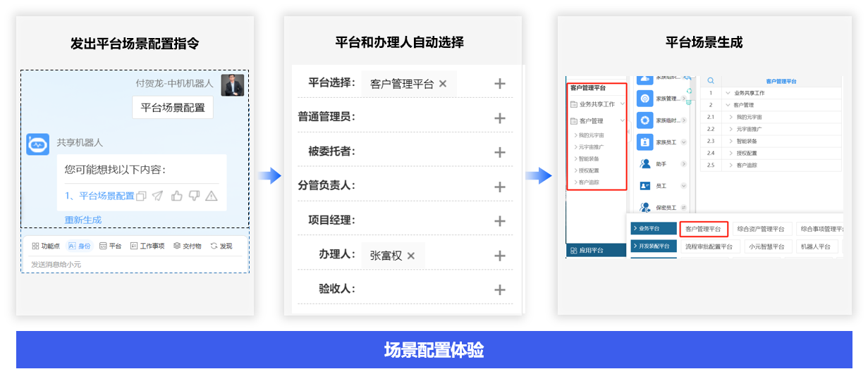Viewport: 868px width, 381px height.
Task: Remove 张富权 from the 办理人 field
Action: [x=411, y=256]
